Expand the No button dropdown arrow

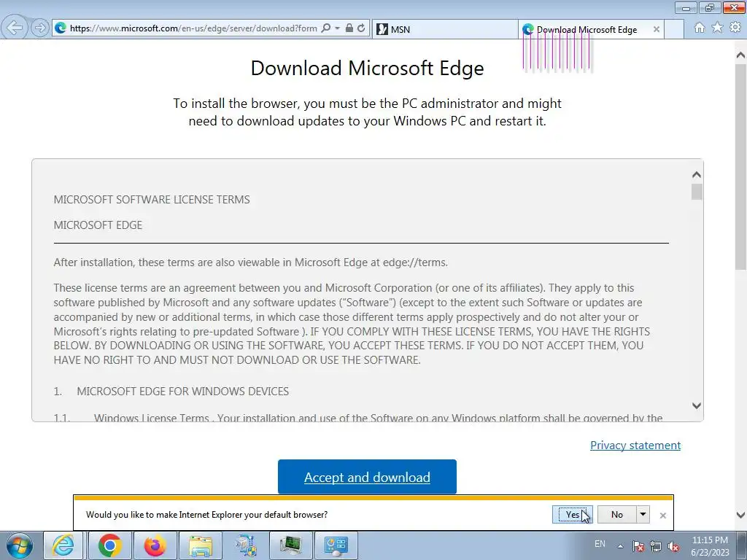coord(643,514)
